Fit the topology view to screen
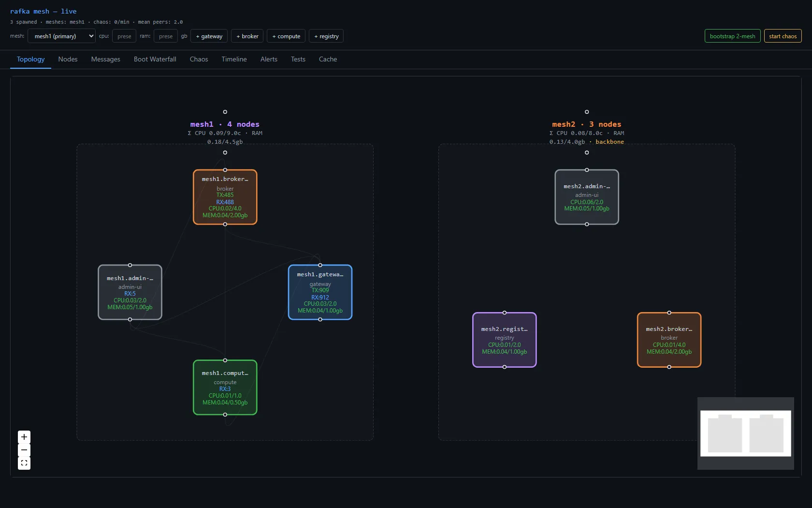This screenshot has width=812, height=508. [24, 463]
